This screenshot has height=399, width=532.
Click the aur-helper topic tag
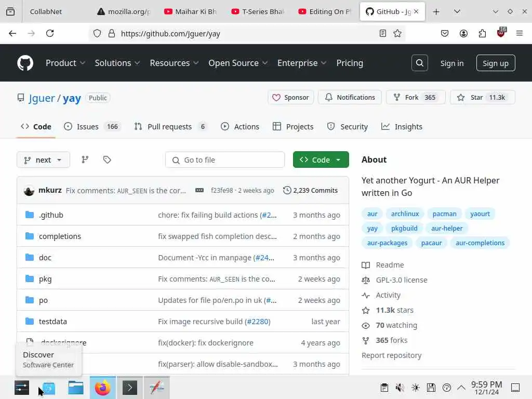[447, 229]
